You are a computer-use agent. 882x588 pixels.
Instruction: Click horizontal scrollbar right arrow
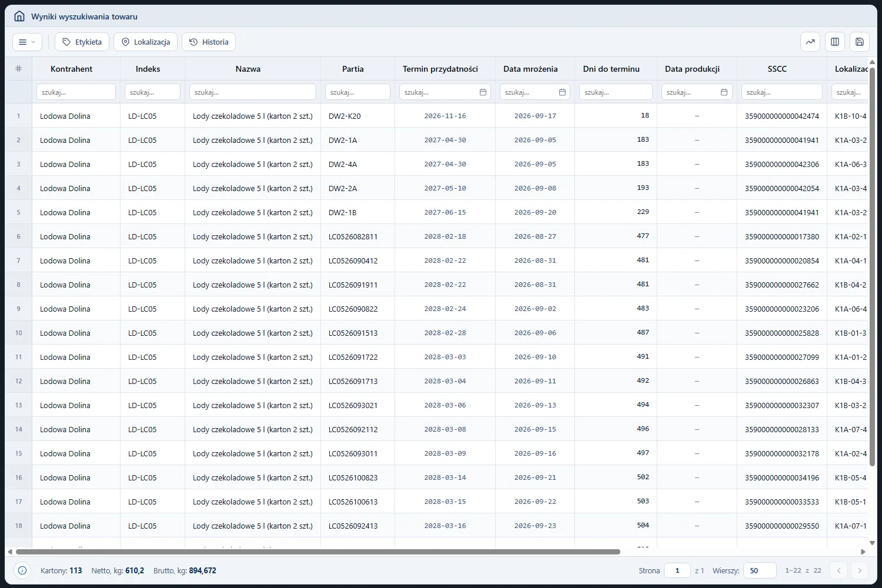coord(863,552)
